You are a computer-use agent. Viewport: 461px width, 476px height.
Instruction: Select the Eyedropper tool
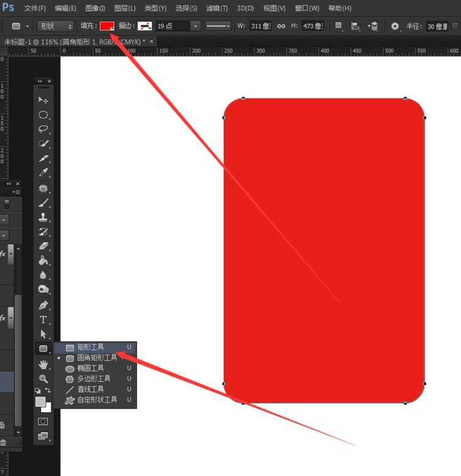tap(43, 174)
